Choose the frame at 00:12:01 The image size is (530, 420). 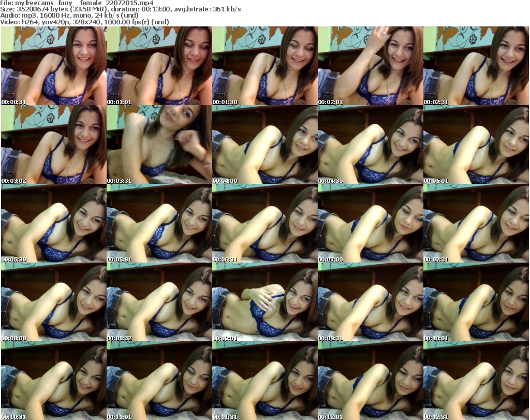point(371,381)
